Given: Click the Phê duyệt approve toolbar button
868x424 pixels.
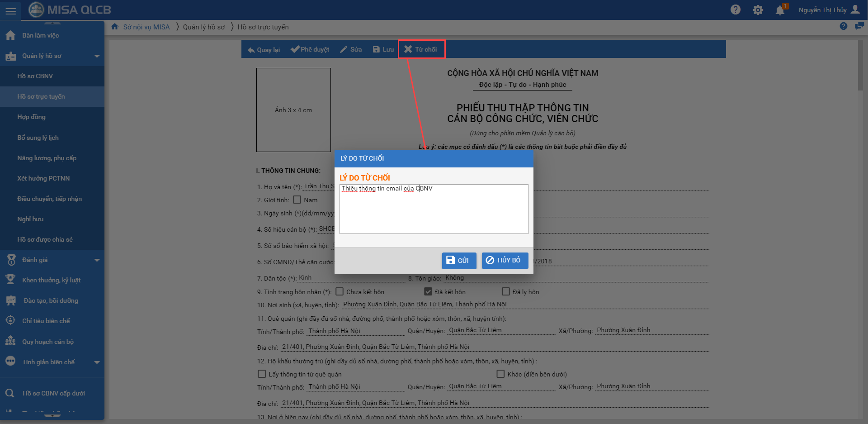Looking at the screenshot, I should click(x=310, y=49).
